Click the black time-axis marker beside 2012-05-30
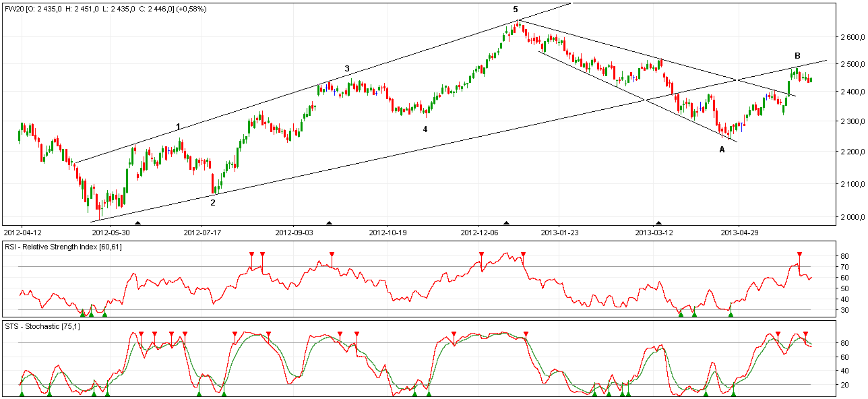868x399 pixels. [x=138, y=222]
